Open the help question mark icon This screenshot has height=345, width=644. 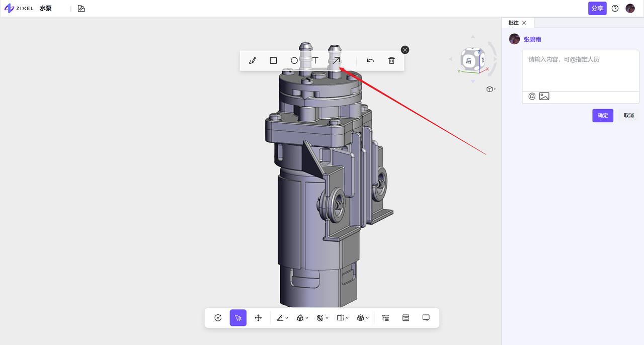point(615,9)
